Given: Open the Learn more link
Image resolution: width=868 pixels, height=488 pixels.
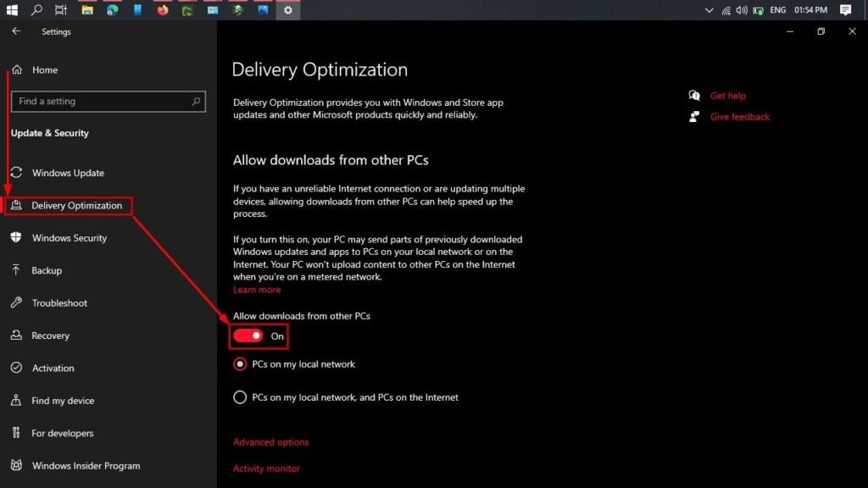Looking at the screenshot, I should pyautogui.click(x=256, y=290).
